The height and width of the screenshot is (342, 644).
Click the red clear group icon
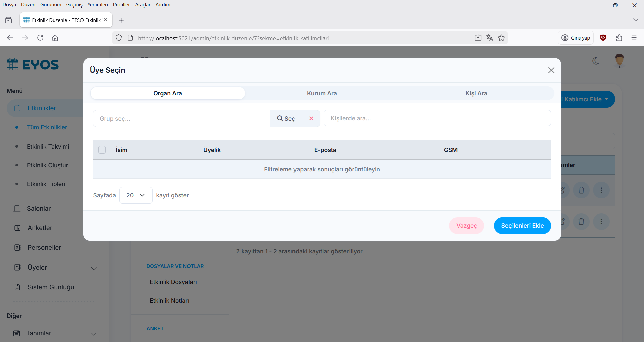click(311, 119)
